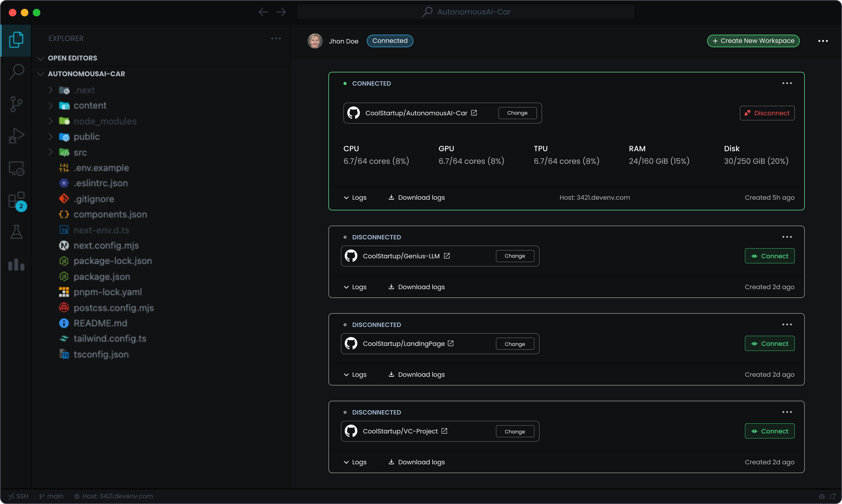Image resolution: width=842 pixels, height=504 pixels.
Task: Open the components.json file
Action: point(103,214)
